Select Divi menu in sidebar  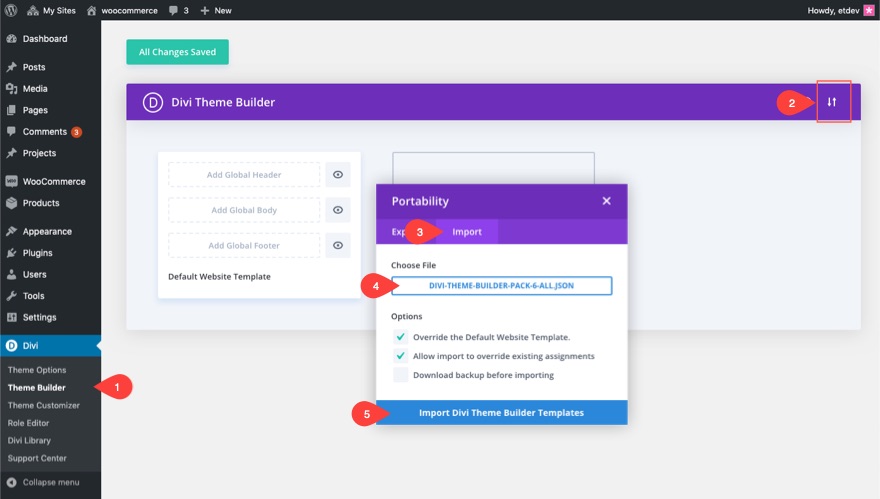[51, 346]
